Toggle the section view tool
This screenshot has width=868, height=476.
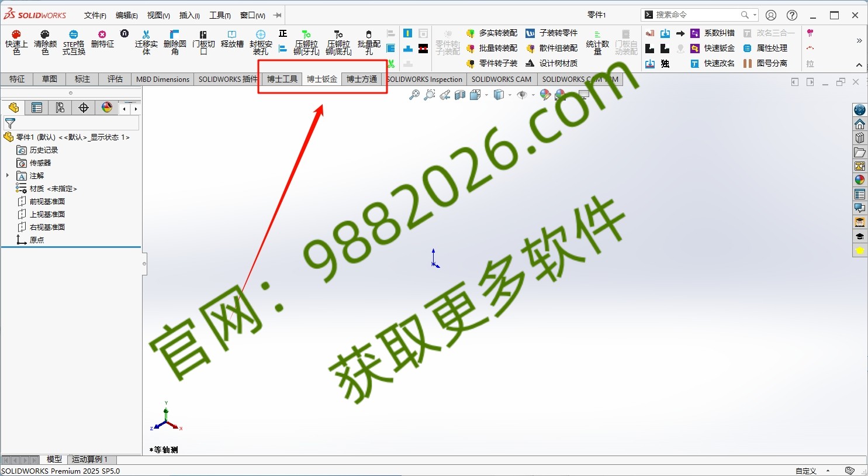tap(460, 95)
